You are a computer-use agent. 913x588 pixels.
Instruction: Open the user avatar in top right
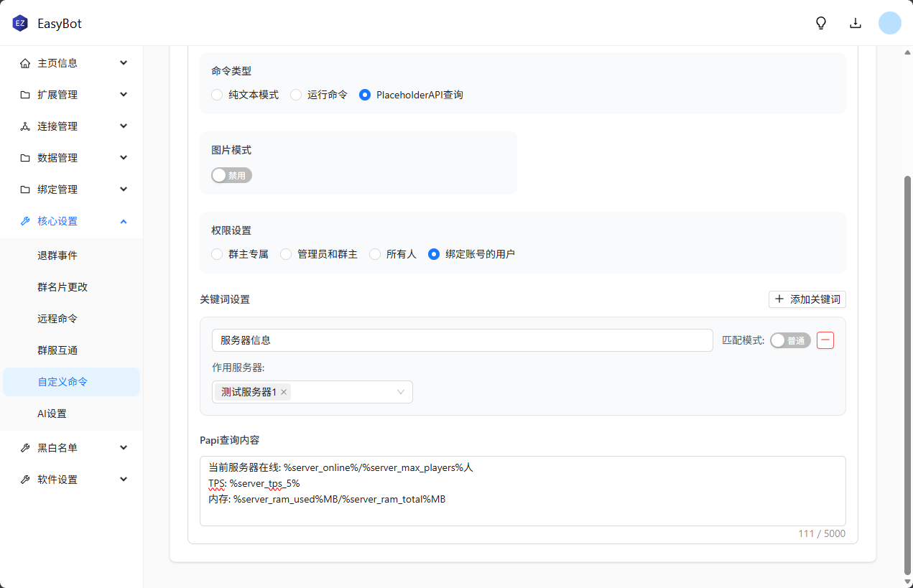[890, 23]
